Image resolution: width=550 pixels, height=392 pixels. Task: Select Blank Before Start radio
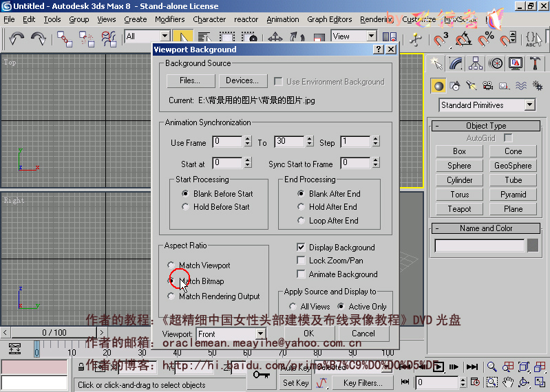(x=185, y=193)
